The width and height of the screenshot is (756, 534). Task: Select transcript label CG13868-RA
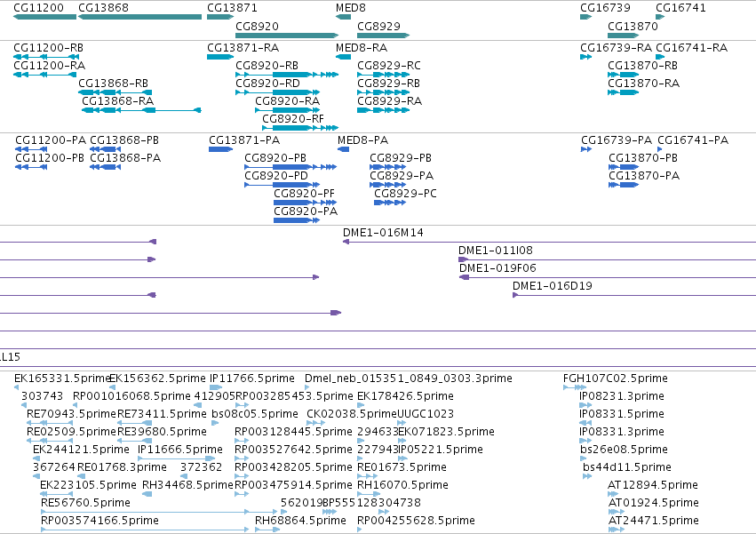pyautogui.click(x=117, y=101)
